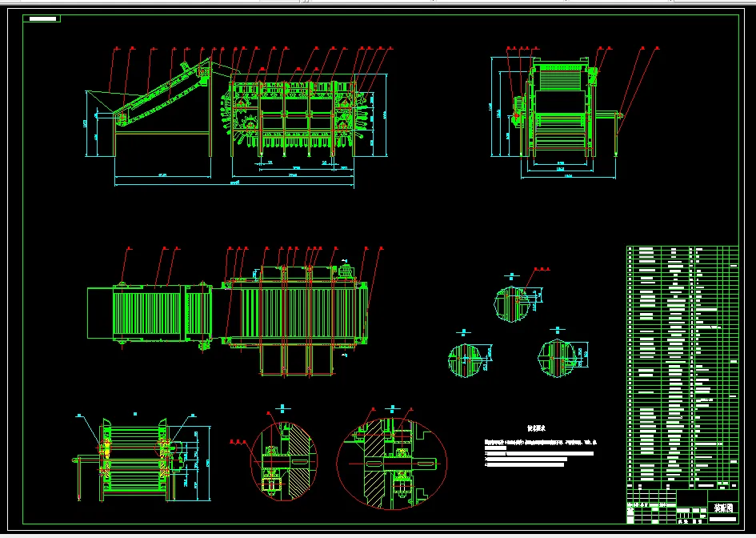The height and width of the screenshot is (538, 756).
Task: Select the bottom-left cross-section view
Action: point(143,457)
